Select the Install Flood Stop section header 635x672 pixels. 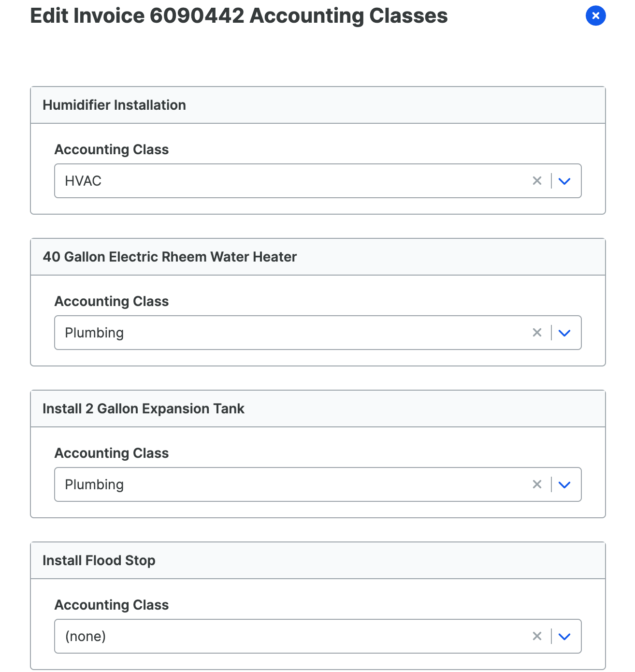[99, 560]
